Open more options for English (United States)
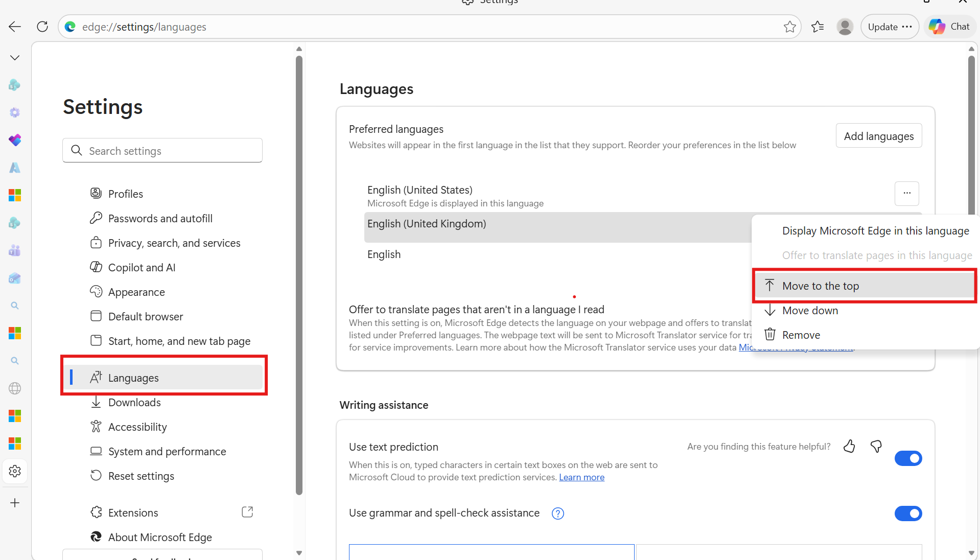 click(907, 193)
